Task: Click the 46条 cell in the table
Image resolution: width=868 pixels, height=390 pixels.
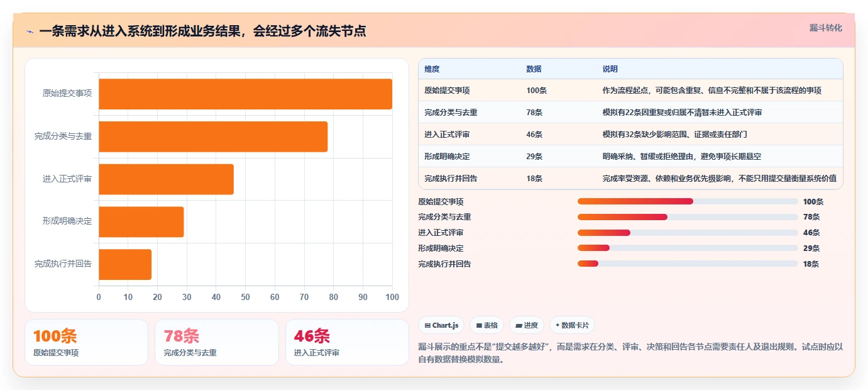Action: [x=534, y=135]
